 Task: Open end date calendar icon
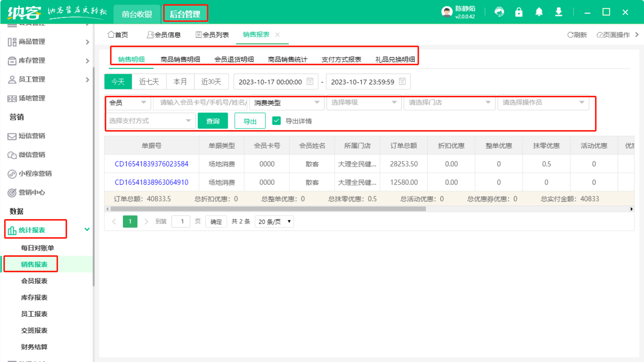[x=402, y=81]
